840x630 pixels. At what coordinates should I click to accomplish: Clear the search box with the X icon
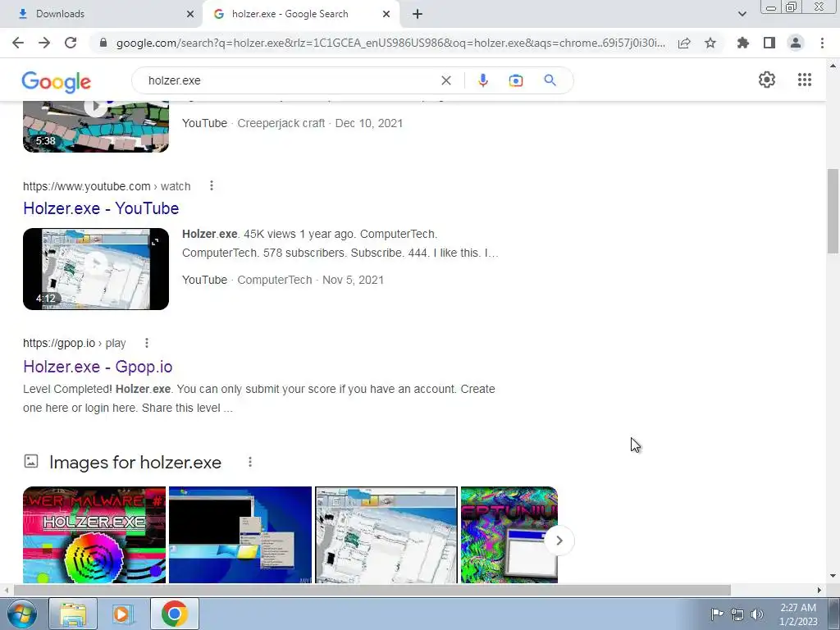point(445,80)
